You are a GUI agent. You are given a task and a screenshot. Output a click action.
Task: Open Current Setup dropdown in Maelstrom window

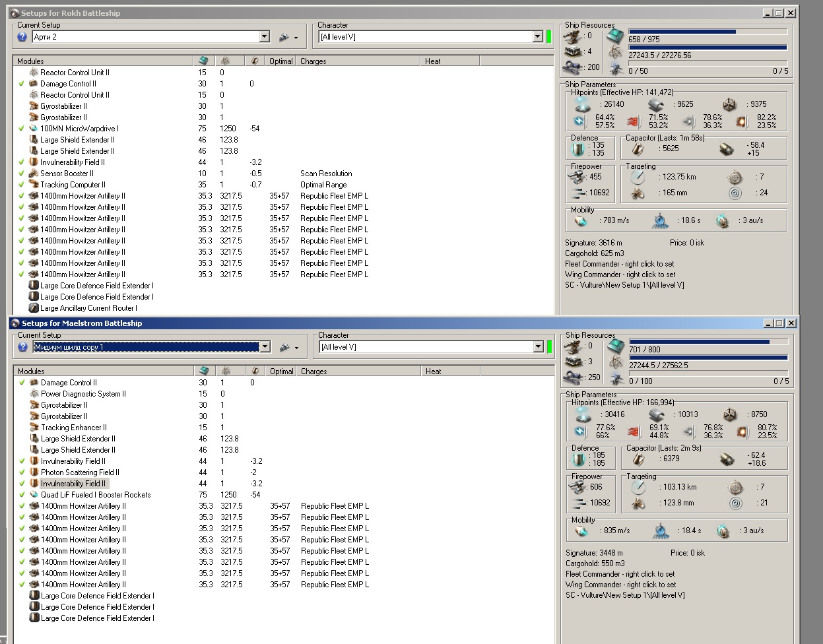click(x=265, y=347)
